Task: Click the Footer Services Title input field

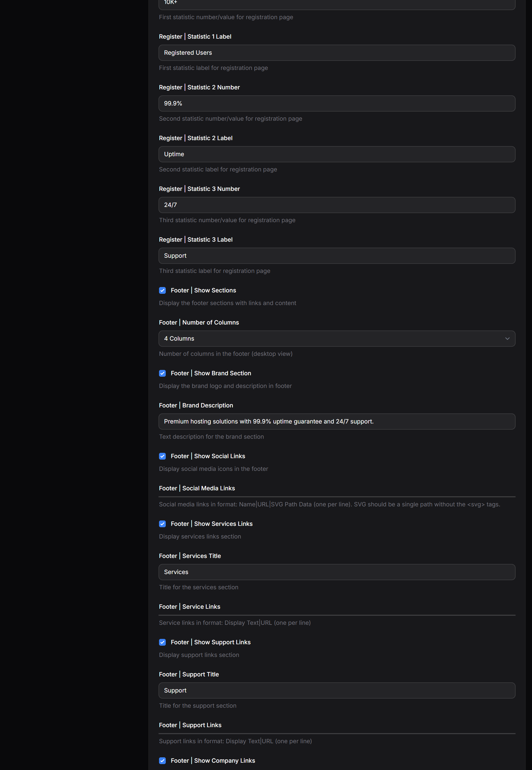Action: 337,572
